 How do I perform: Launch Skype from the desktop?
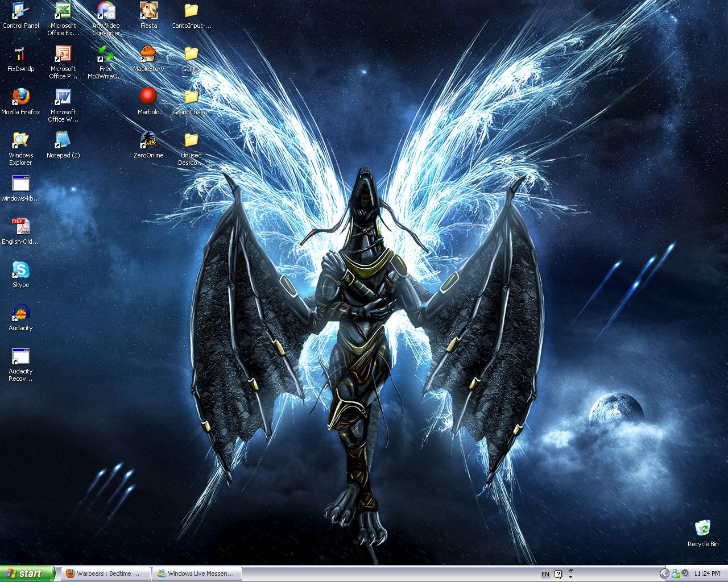[20, 275]
